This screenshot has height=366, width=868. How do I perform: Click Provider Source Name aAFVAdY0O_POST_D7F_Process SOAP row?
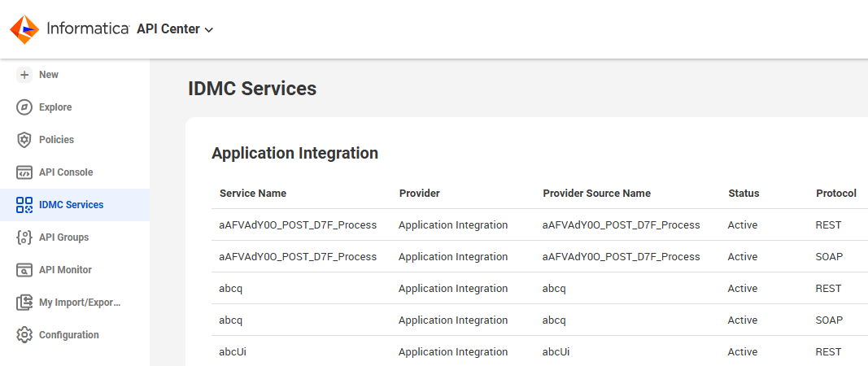pyautogui.click(x=622, y=257)
